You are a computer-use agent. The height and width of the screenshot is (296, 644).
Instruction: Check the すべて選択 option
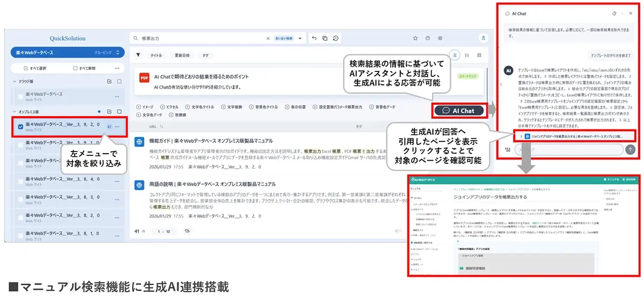(35, 68)
